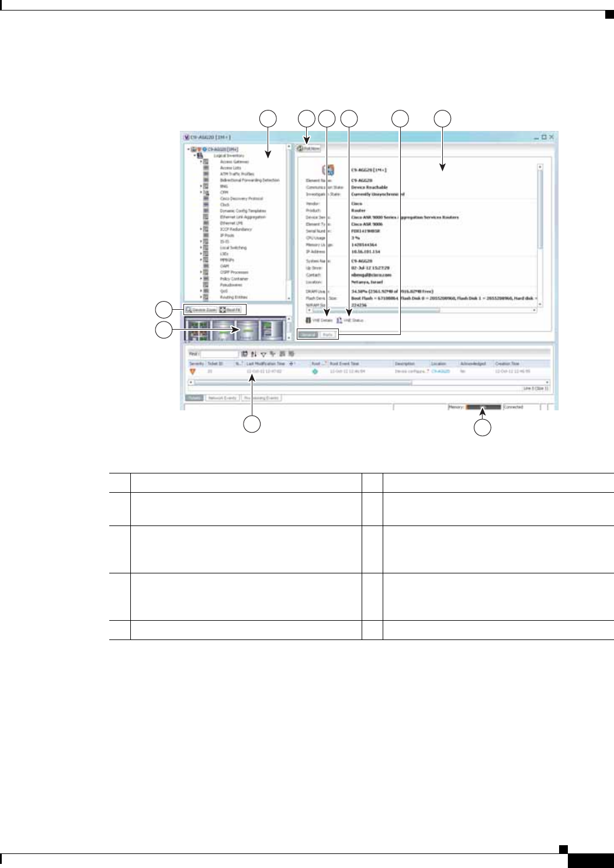
Task: Collapse the C9-AGG20 root tree node
Action: (x=189, y=149)
